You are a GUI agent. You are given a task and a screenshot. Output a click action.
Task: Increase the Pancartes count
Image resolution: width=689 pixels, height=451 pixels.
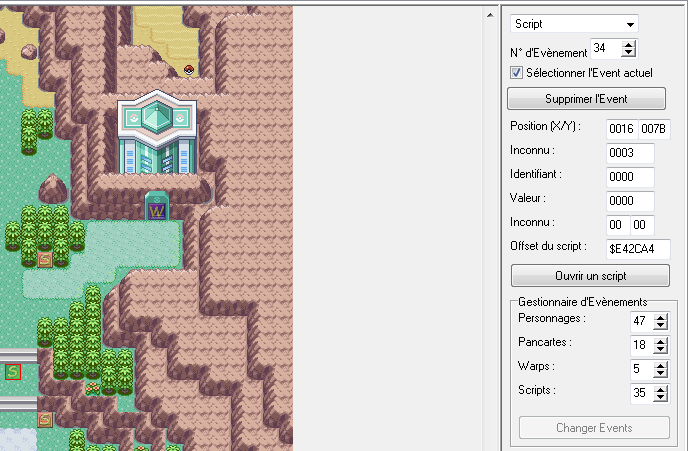coord(660,341)
